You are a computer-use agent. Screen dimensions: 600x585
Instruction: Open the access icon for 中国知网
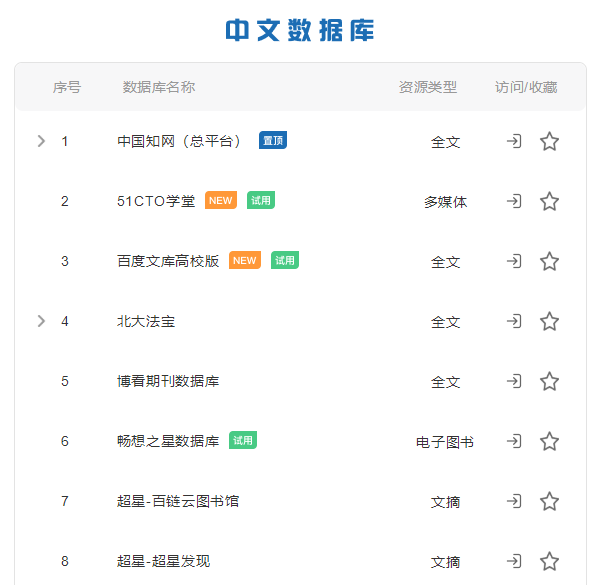[x=514, y=141]
